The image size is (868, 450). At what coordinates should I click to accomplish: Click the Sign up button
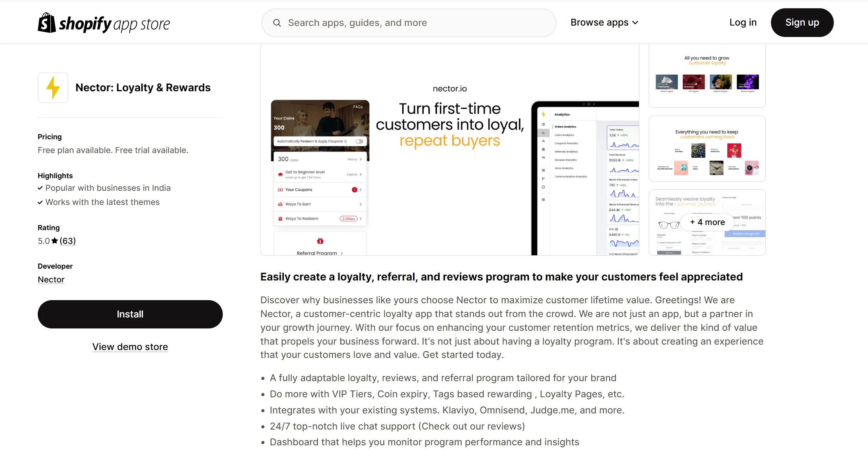click(802, 23)
